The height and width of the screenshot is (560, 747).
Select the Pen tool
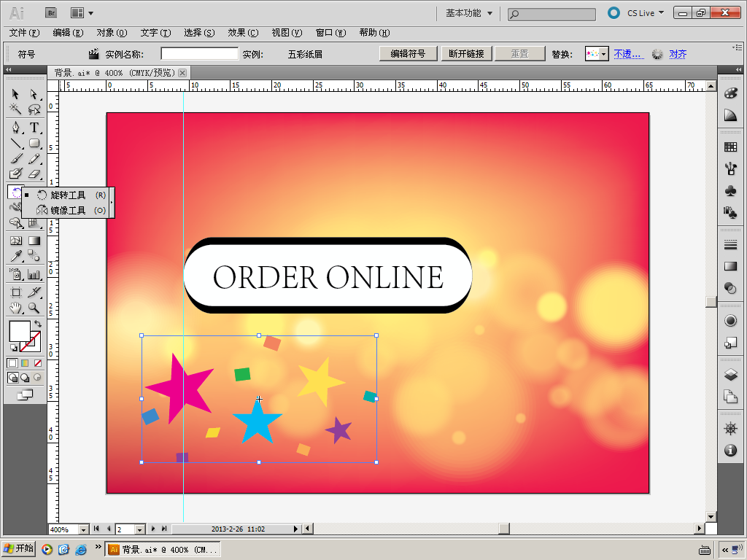pos(16,127)
